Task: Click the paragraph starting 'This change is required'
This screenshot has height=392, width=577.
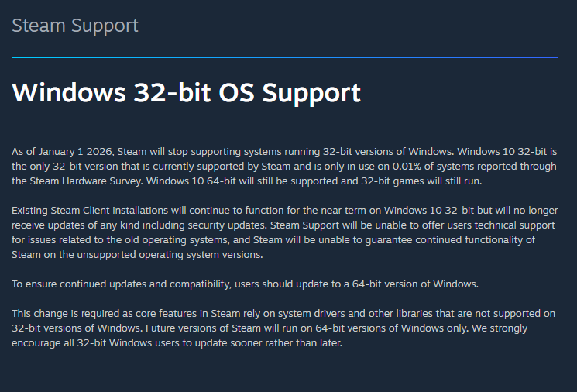Action: tap(283, 328)
